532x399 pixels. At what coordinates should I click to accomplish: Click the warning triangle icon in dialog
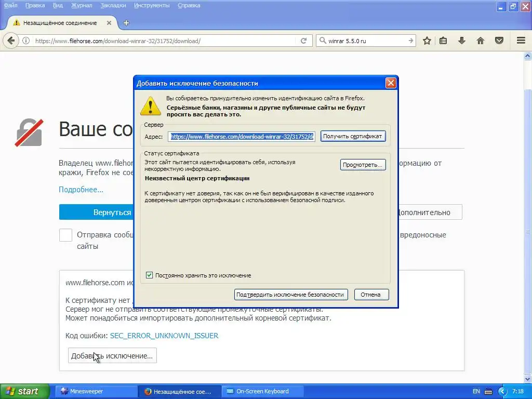[x=150, y=106]
